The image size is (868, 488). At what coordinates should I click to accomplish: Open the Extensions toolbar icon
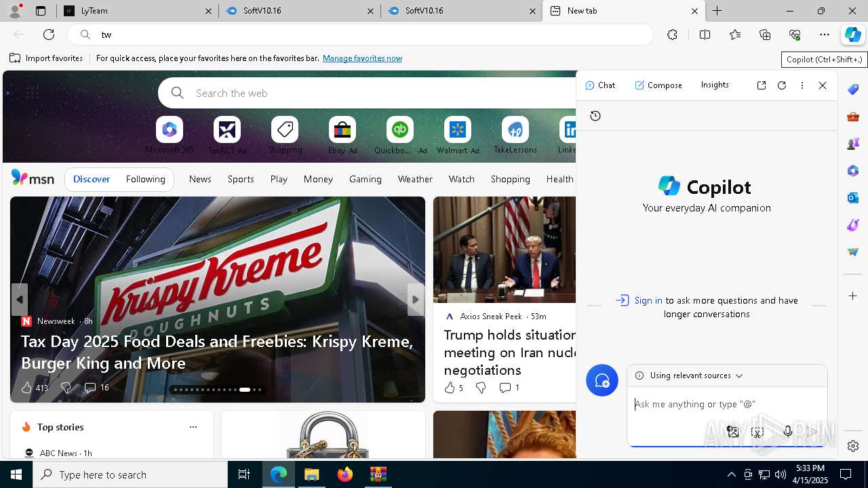click(x=672, y=35)
